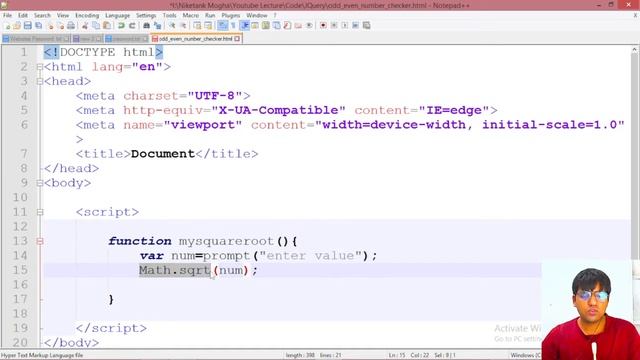640x360 pixels.
Task: Open the Edit menu
Action: [x=23, y=16]
